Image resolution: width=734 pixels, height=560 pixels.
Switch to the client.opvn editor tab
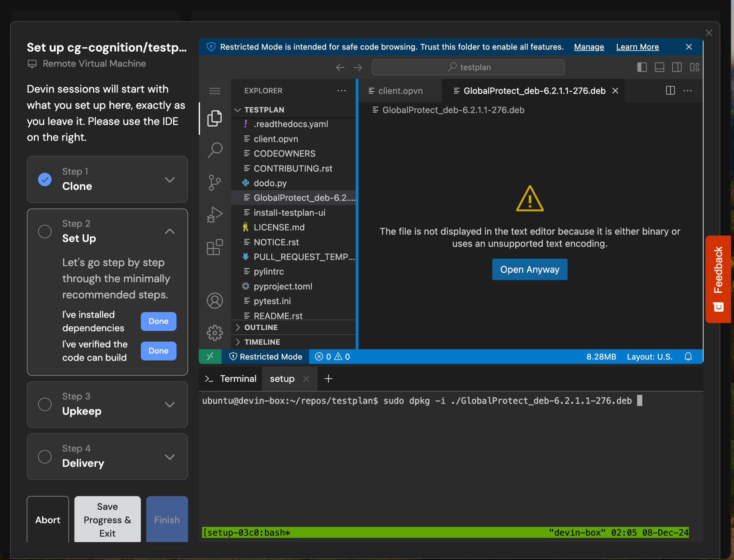(400, 91)
